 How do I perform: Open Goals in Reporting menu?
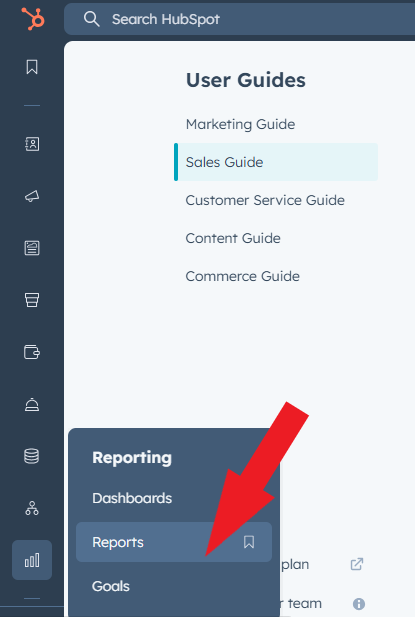pyautogui.click(x=111, y=586)
